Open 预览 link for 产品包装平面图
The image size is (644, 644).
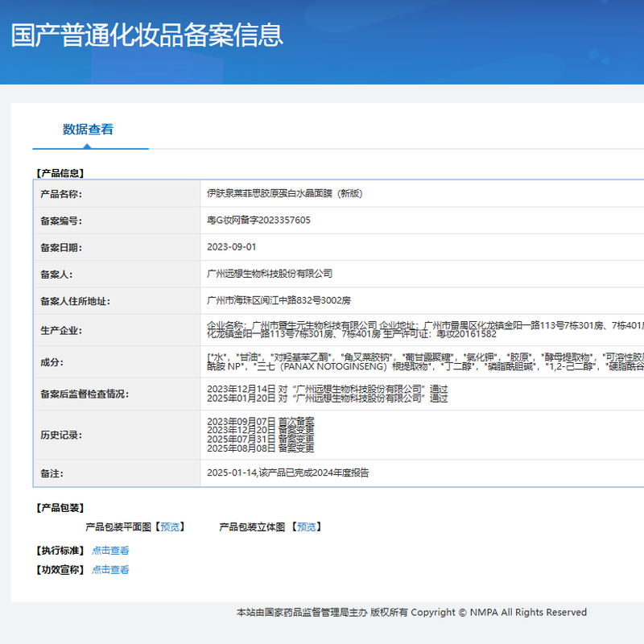click(x=170, y=526)
